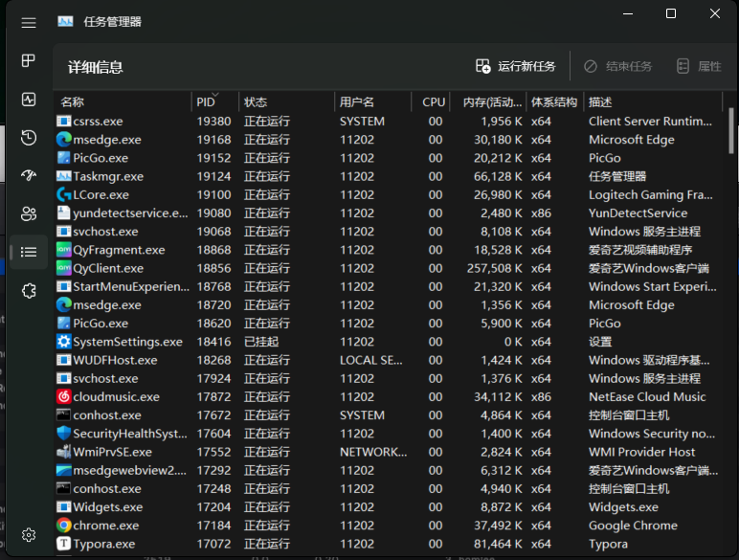Image resolution: width=739 pixels, height=560 pixels.
Task: Click the msedgewebview2 process icon
Action: (x=63, y=470)
